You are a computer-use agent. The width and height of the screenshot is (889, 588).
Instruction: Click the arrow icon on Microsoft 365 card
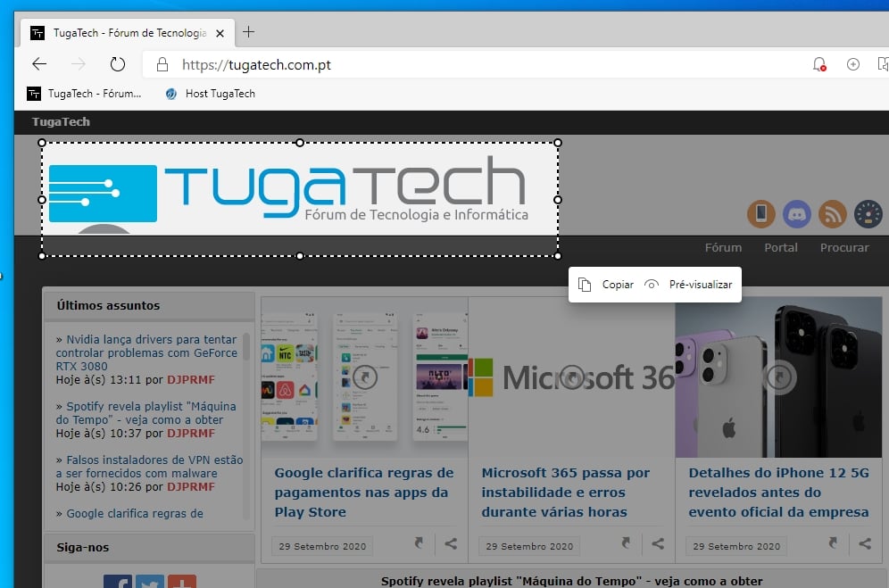click(x=626, y=543)
